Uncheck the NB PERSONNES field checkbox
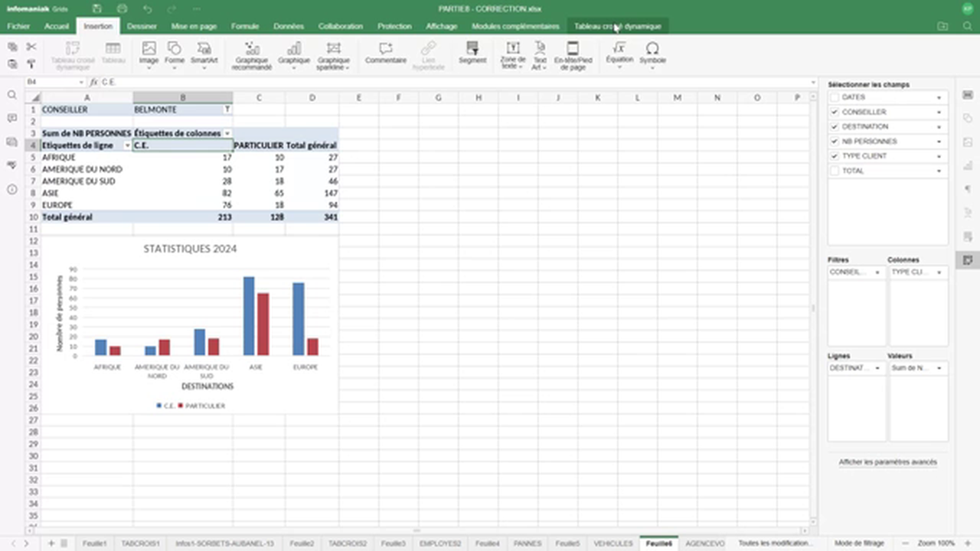 point(835,141)
